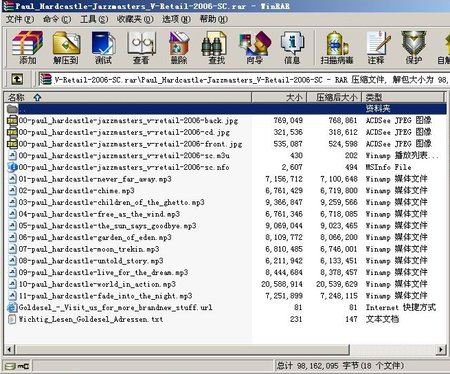Select 04 free_as_the_wind.mp3 file

[x=99, y=214]
